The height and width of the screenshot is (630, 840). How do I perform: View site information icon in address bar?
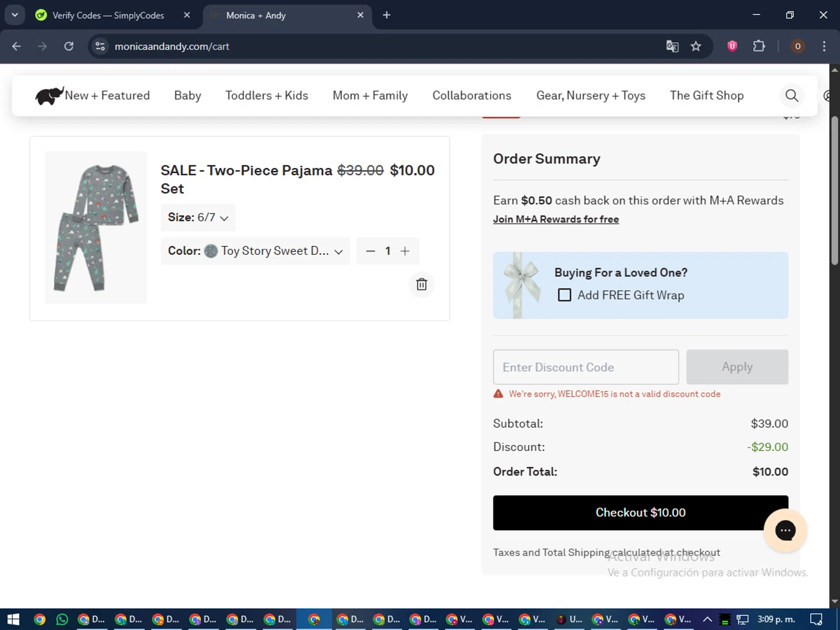[x=100, y=46]
